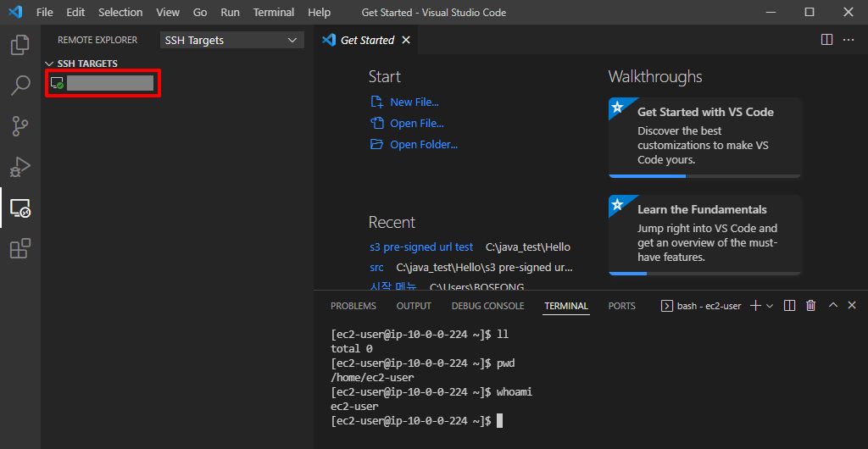Create a new terminal with plus icon
This screenshot has height=449, width=868.
755,306
